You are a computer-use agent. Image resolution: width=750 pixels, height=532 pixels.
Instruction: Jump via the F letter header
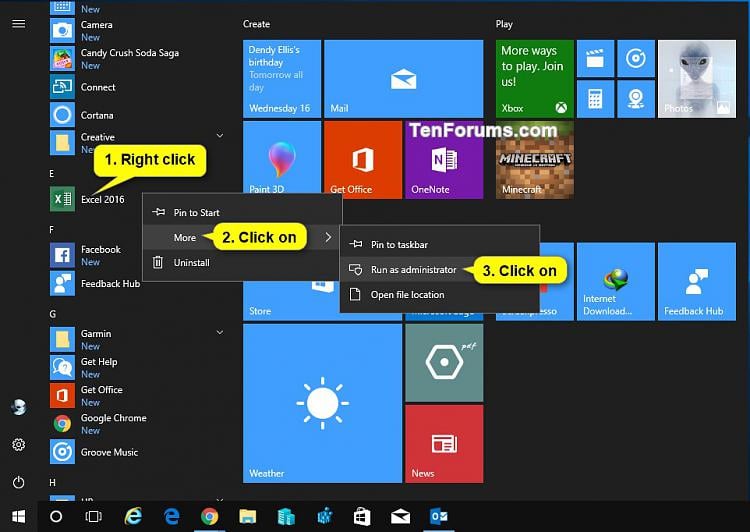tap(52, 230)
